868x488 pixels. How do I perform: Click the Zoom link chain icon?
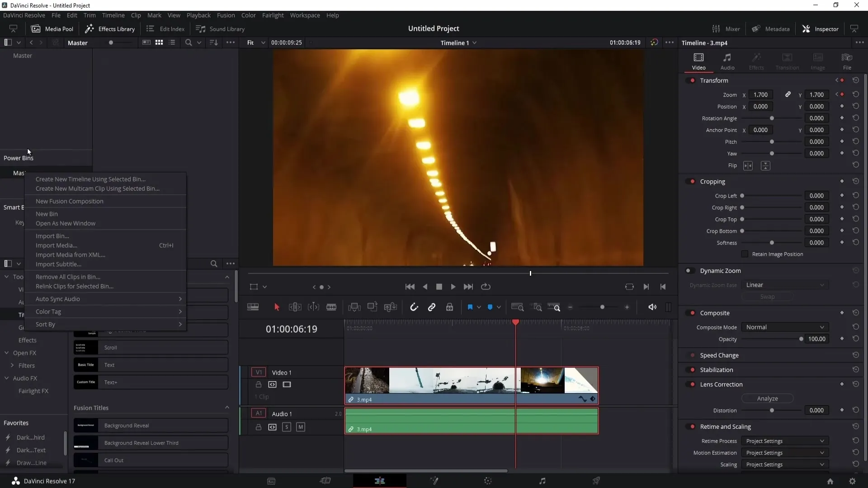[x=788, y=94]
